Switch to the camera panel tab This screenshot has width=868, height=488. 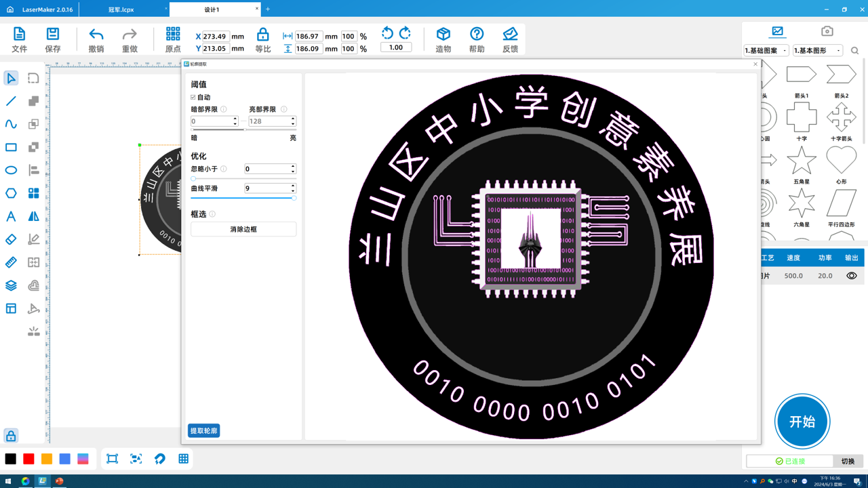tap(827, 31)
